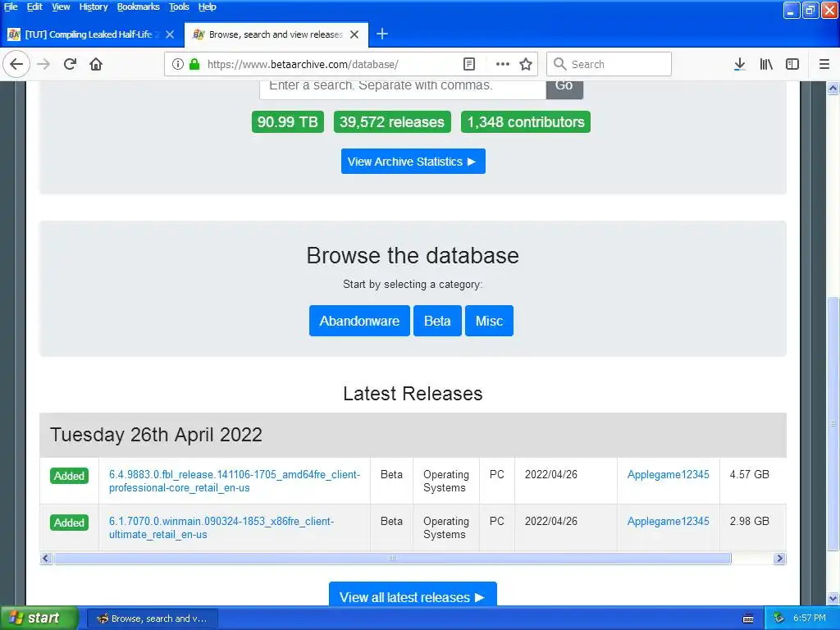Viewport: 840px width, 630px height.
Task: Open page actions three-dot menu
Action: (x=503, y=64)
